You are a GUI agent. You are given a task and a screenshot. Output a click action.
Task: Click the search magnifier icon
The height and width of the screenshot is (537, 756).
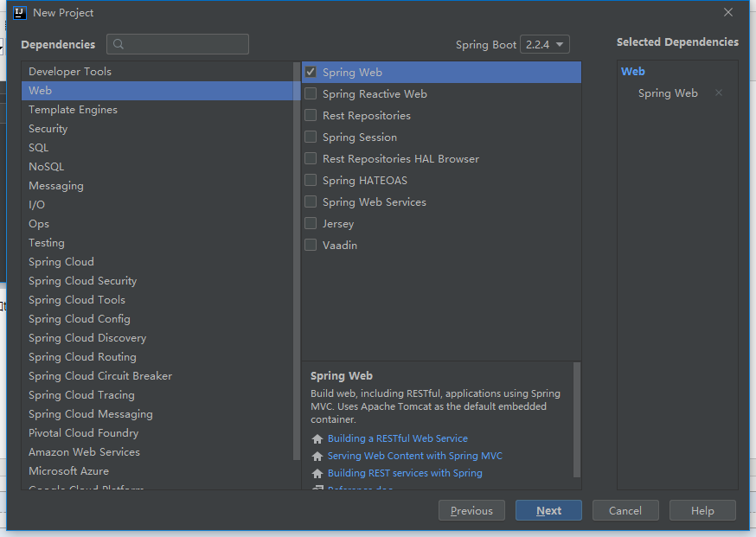coord(119,44)
